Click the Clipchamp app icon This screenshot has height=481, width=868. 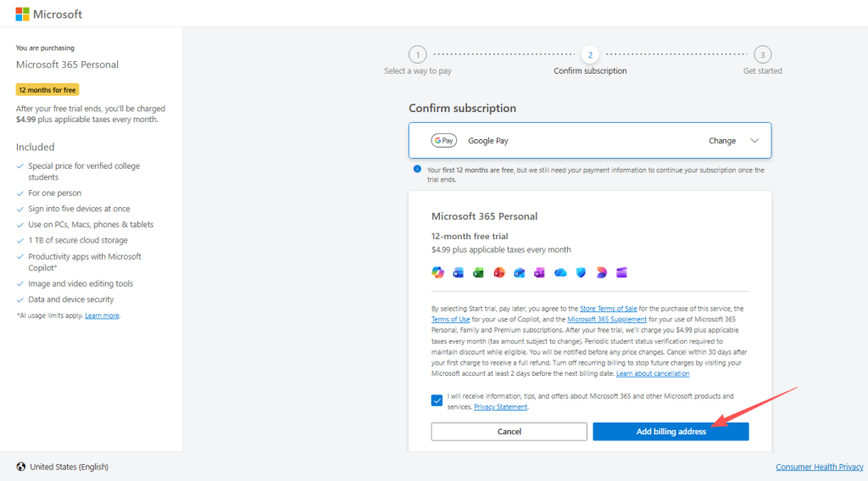coord(621,271)
